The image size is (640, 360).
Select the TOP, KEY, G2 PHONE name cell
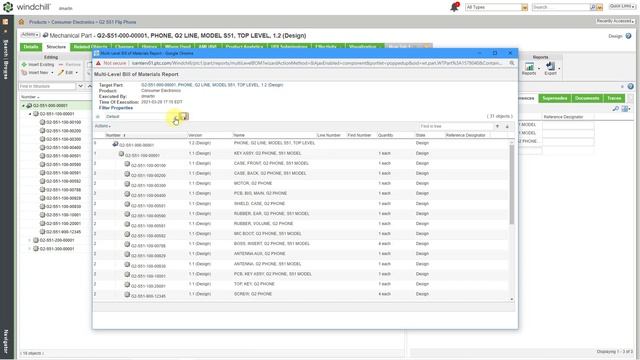(254, 284)
